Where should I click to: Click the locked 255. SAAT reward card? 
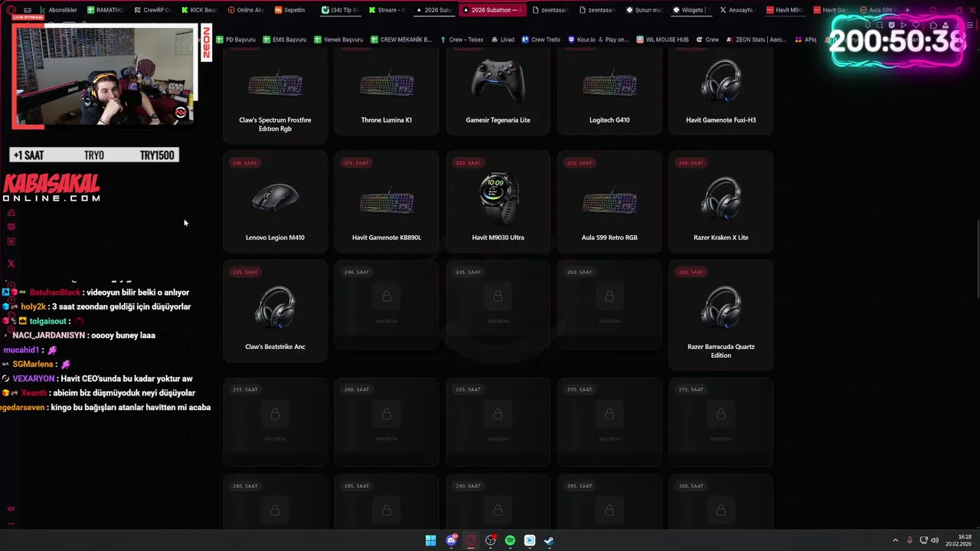point(275,422)
